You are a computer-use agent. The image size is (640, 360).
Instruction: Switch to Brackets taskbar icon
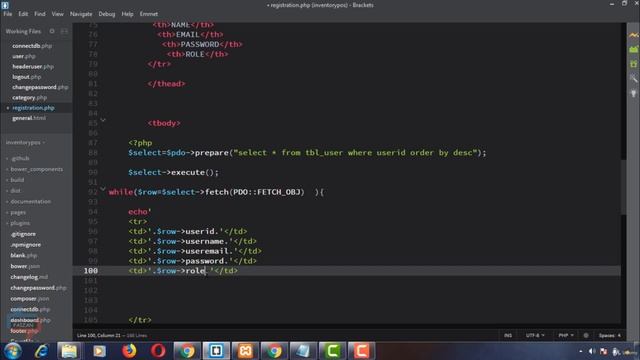216,351
